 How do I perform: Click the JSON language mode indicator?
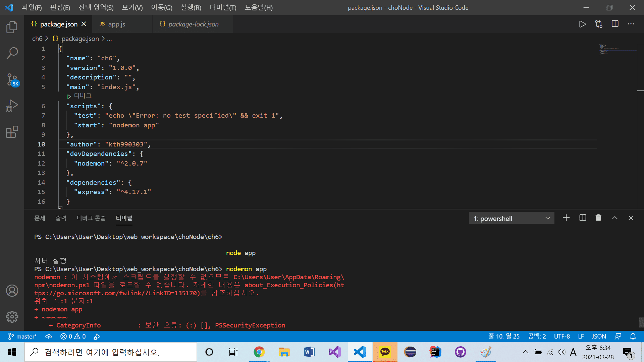point(599,336)
